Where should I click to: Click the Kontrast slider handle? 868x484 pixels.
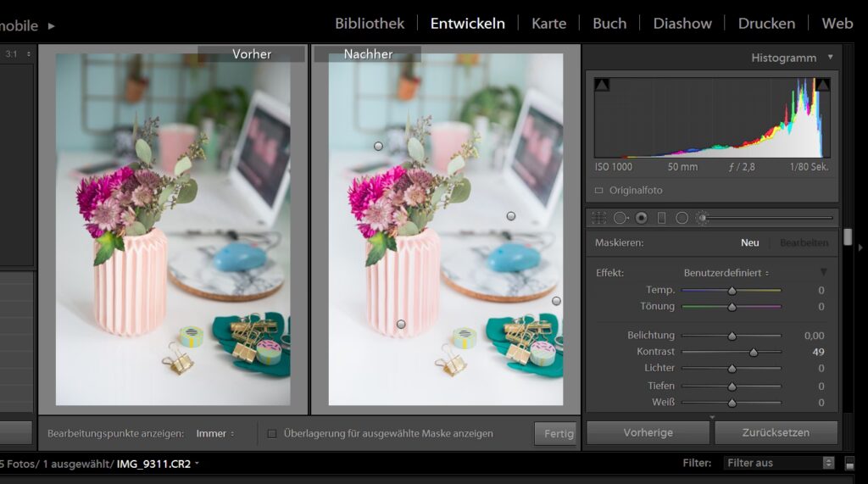(x=754, y=352)
